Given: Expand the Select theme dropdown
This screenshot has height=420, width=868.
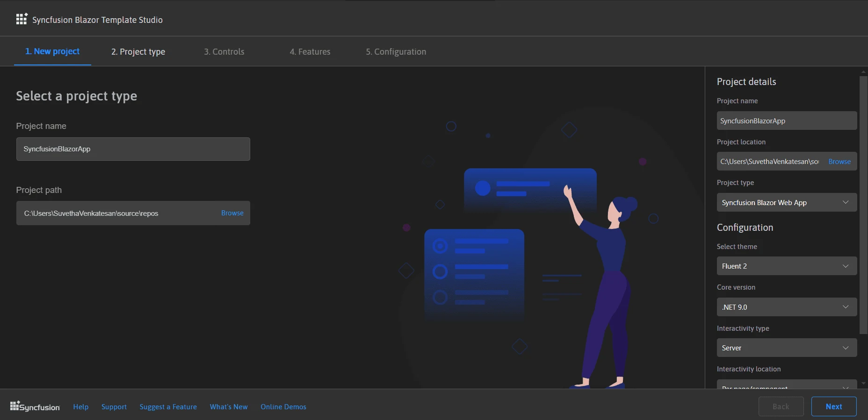Looking at the screenshot, I should [x=787, y=266].
